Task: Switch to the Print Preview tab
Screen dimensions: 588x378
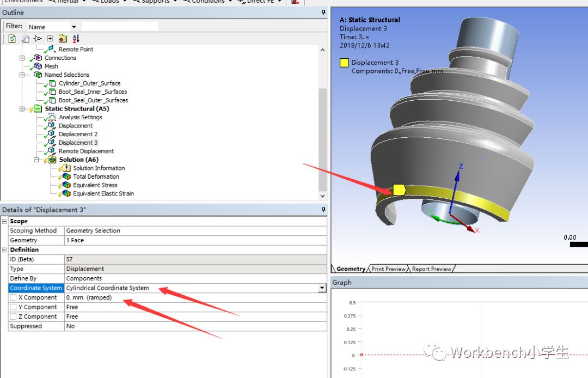Action: coord(388,269)
